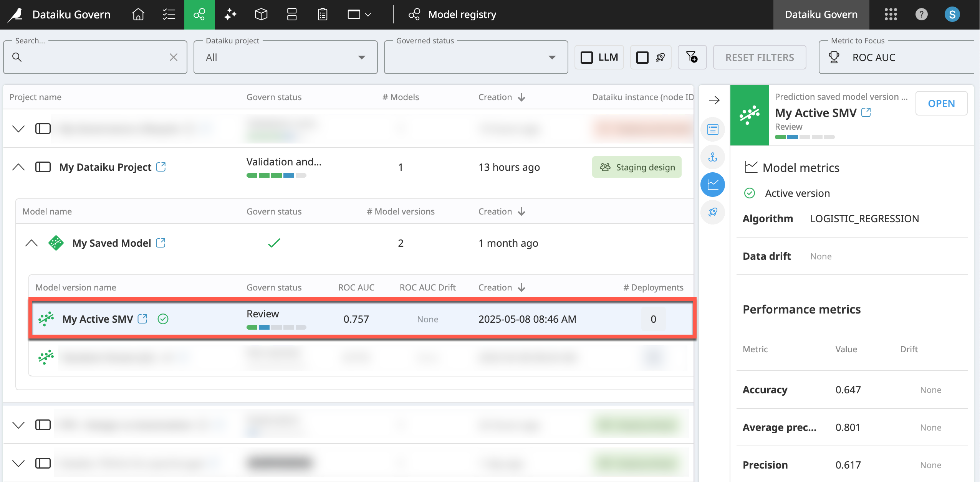This screenshot has height=482, width=980.
Task: Open Metric to Focus ROC AUC selector
Action: [897, 57]
